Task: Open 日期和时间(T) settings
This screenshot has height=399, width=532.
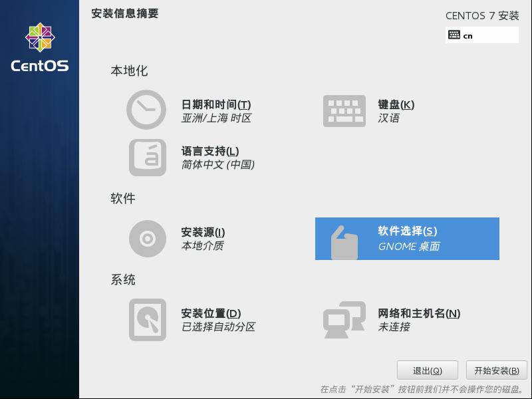Action: (216, 104)
